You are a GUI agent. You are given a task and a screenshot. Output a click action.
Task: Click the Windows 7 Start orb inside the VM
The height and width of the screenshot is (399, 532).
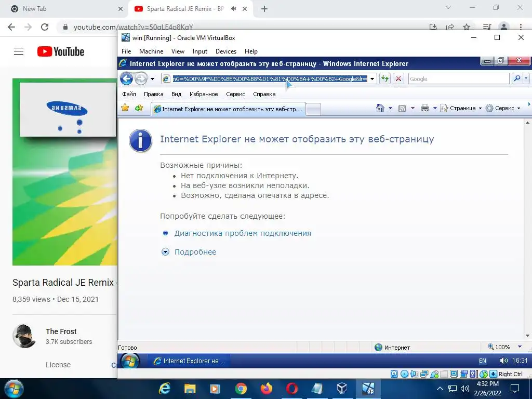tap(130, 361)
